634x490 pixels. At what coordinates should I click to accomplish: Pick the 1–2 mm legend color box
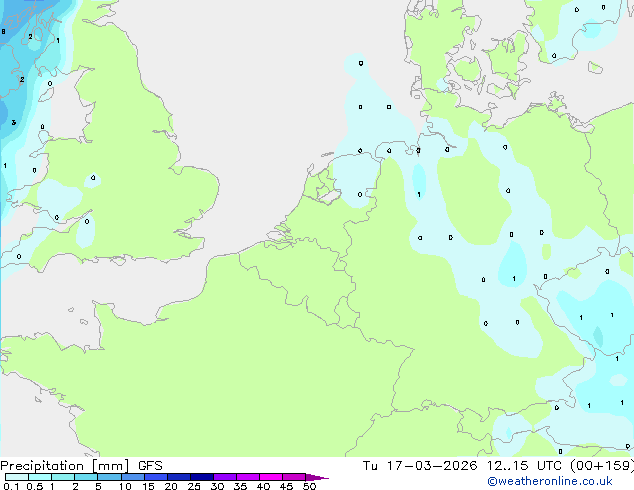pos(63,477)
